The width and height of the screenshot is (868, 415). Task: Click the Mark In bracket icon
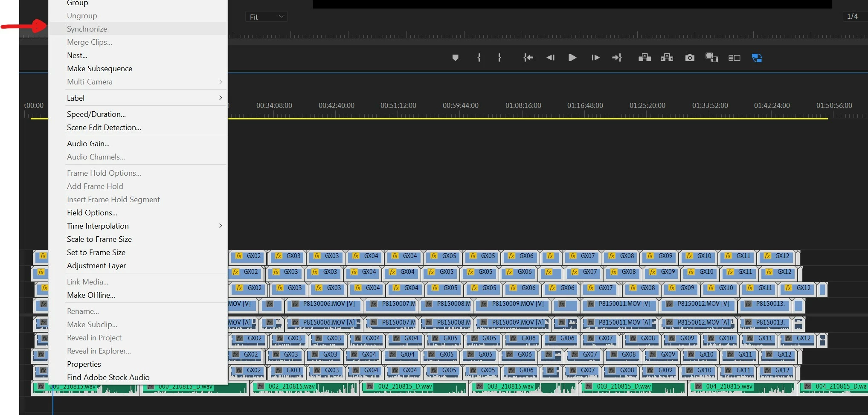click(479, 58)
